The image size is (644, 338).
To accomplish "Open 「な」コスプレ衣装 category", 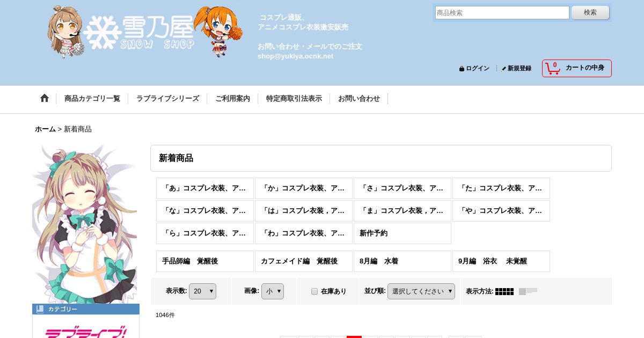I will click(x=205, y=211).
